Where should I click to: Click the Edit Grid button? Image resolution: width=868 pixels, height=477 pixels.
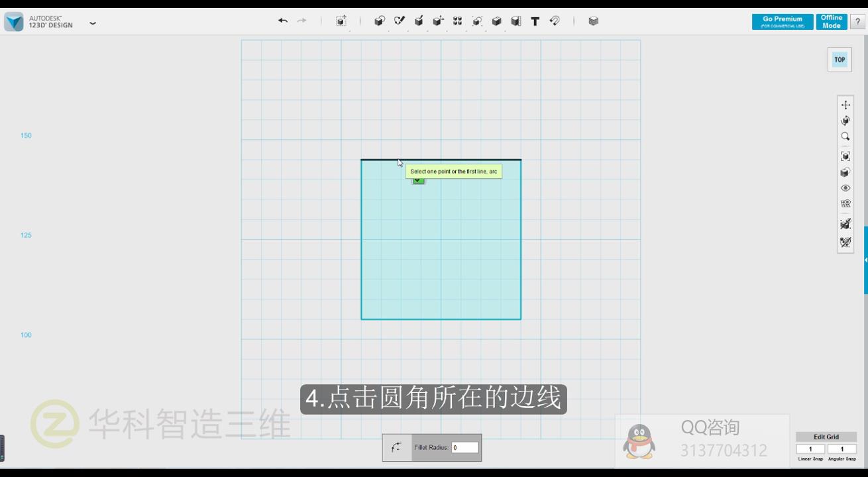coord(826,437)
